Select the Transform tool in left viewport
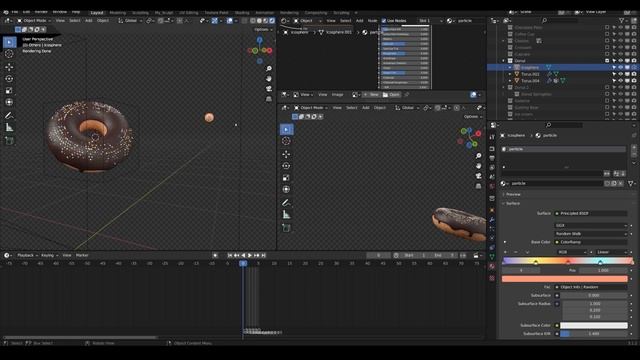 click(9, 102)
